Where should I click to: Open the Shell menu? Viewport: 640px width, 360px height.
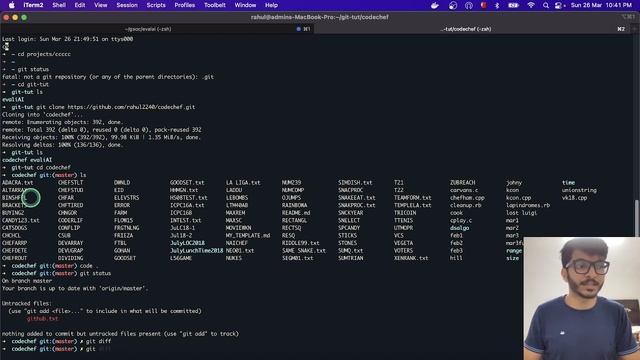pyautogui.click(x=59, y=5)
